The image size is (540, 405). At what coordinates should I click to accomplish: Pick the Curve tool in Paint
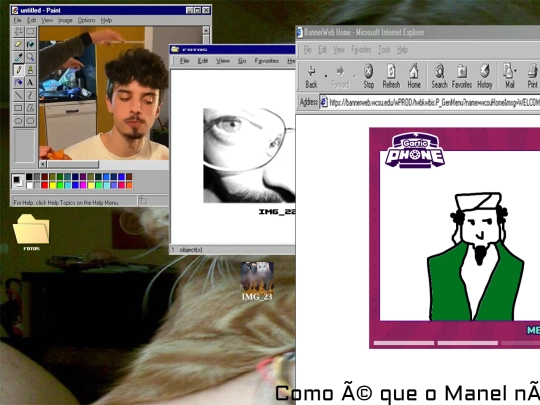(x=30, y=95)
